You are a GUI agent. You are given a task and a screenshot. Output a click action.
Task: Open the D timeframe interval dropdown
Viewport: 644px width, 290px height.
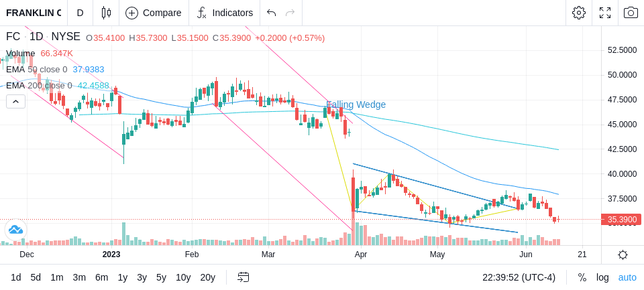click(x=80, y=13)
